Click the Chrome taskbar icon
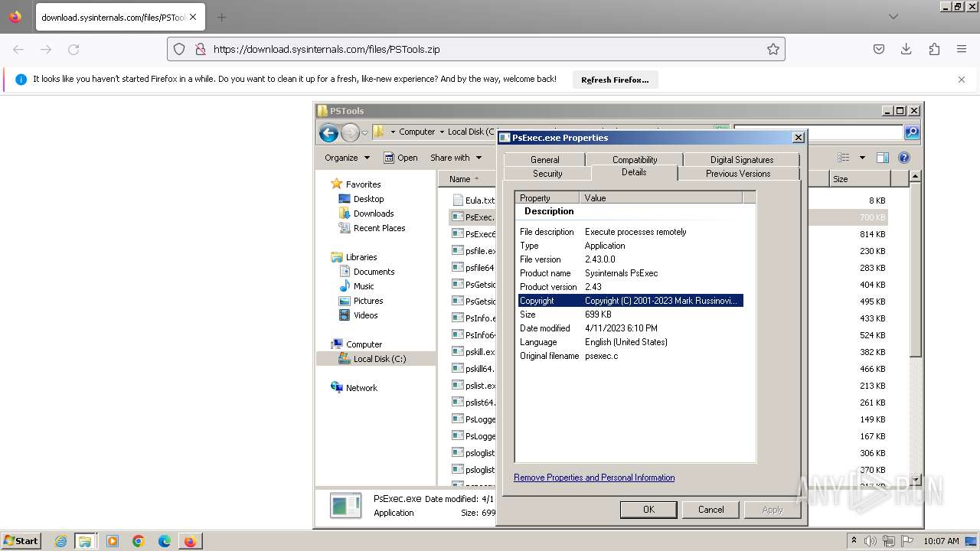This screenshot has width=980, height=551. (139, 541)
